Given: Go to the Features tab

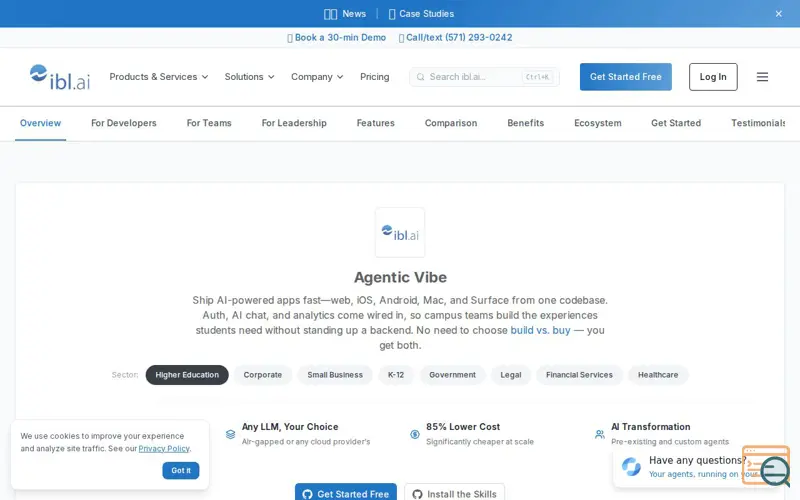Looking at the screenshot, I should pyautogui.click(x=376, y=123).
